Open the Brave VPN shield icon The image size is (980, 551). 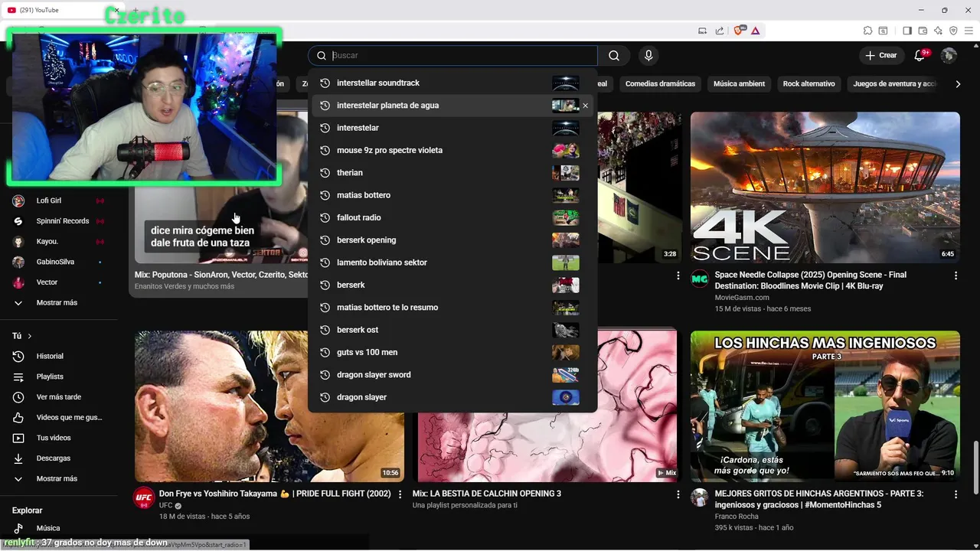pos(953,31)
